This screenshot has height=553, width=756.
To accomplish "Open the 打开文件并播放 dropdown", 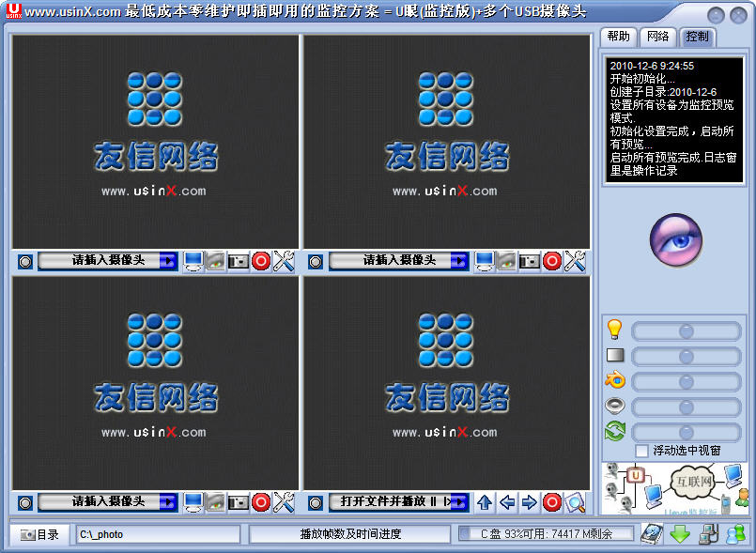I will 399,502.
